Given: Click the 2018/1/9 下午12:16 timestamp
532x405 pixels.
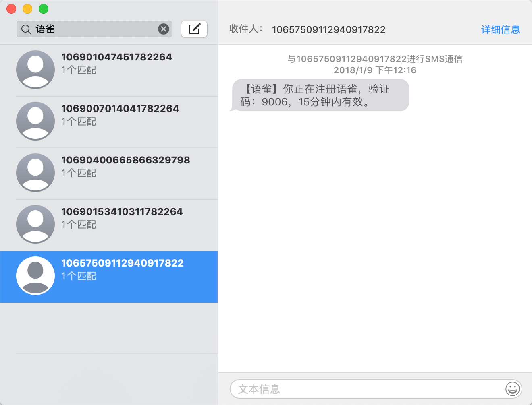Looking at the screenshot, I should click(375, 70).
